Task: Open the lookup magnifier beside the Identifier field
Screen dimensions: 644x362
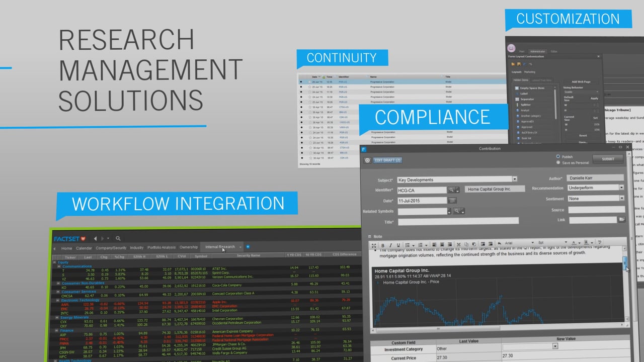Action: (451, 190)
